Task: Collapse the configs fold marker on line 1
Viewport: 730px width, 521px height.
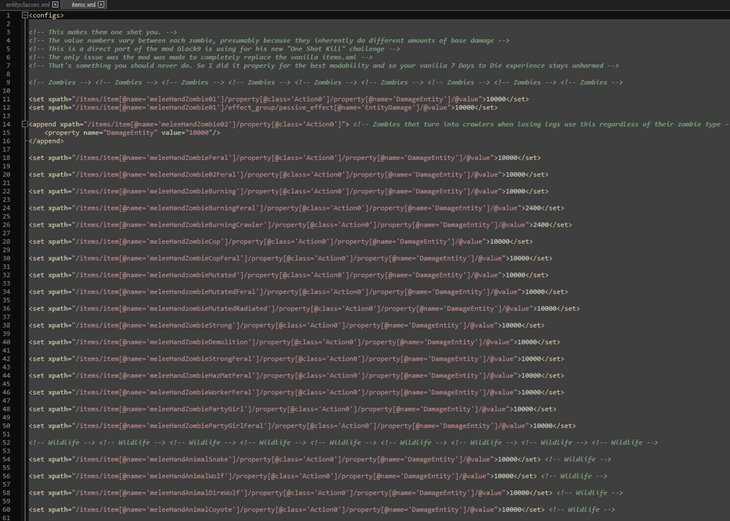Action: point(23,16)
